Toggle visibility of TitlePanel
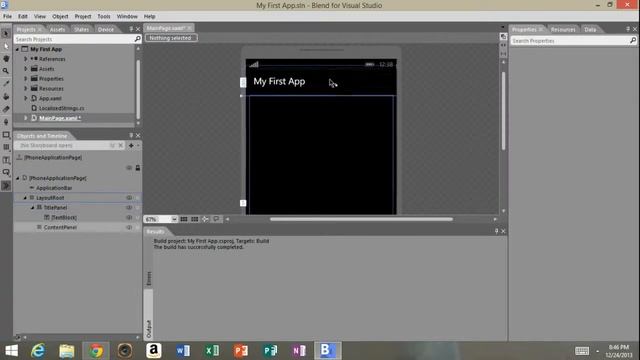 point(129,207)
